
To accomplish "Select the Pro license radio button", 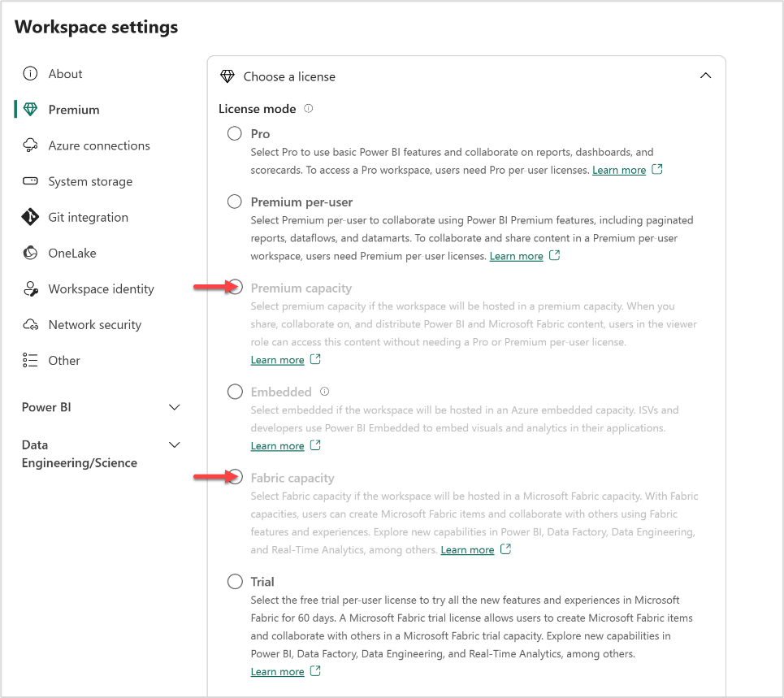I will click(x=235, y=134).
